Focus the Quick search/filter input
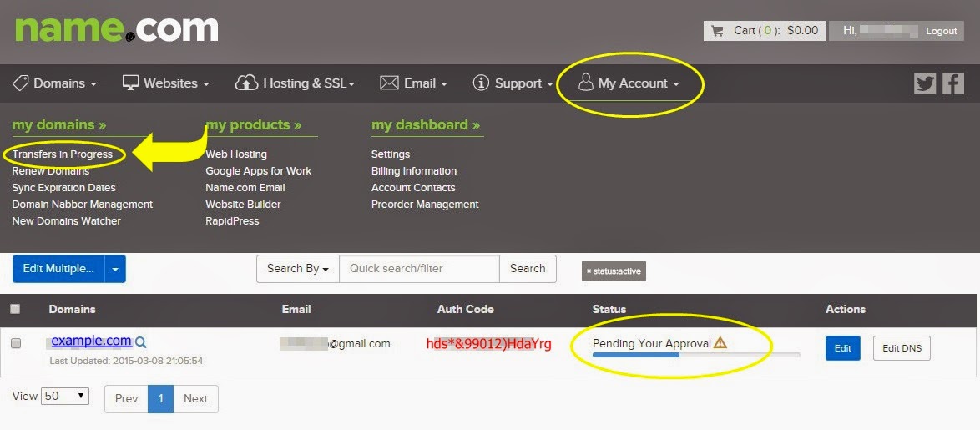The width and height of the screenshot is (980, 430). (x=419, y=269)
